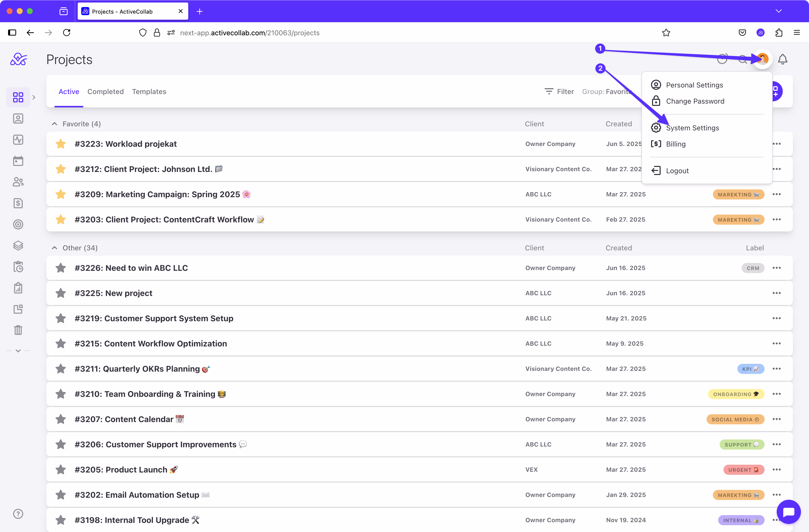The image size is (809, 532).
Task: Favorite #3211 Quarterly OKRs Planning star
Action: (61, 369)
